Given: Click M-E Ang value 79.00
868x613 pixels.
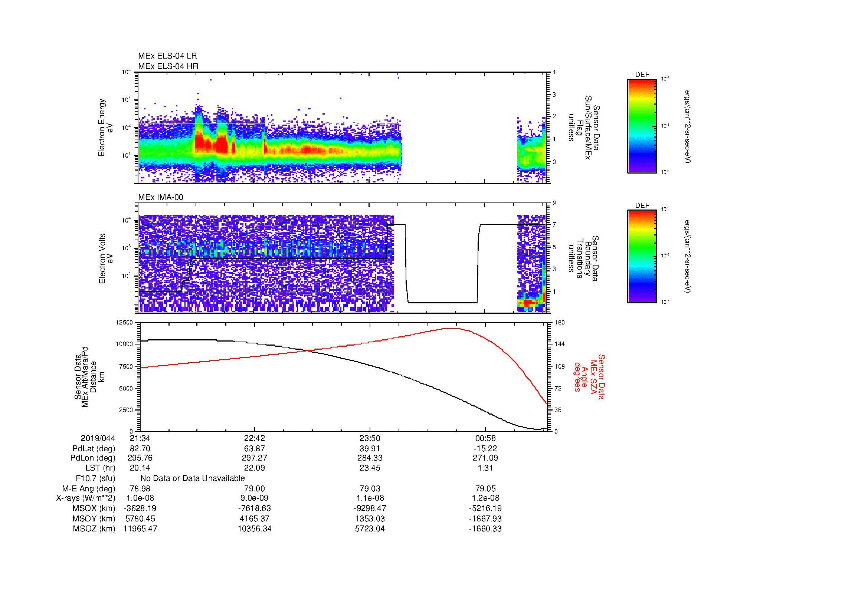Looking at the screenshot, I should point(255,488).
